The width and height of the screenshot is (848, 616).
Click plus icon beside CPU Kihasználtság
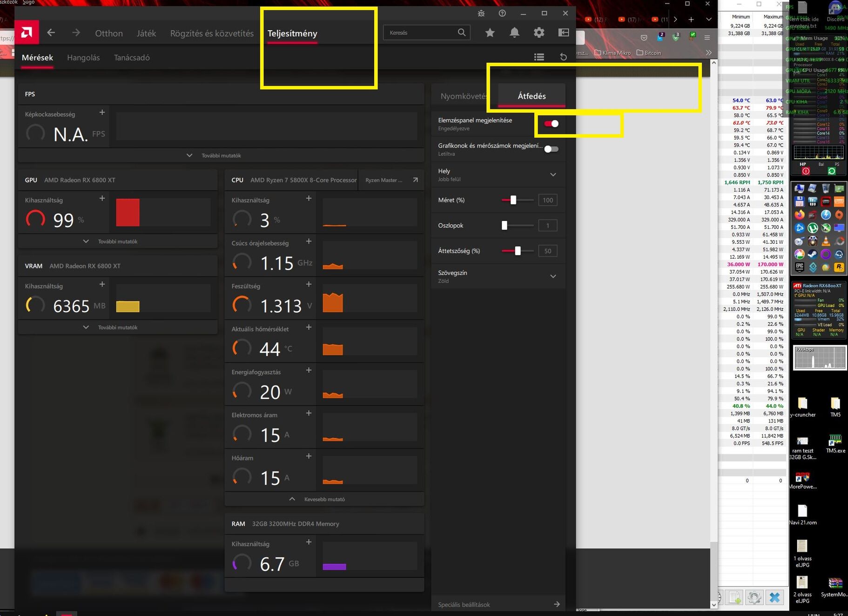tap(309, 198)
